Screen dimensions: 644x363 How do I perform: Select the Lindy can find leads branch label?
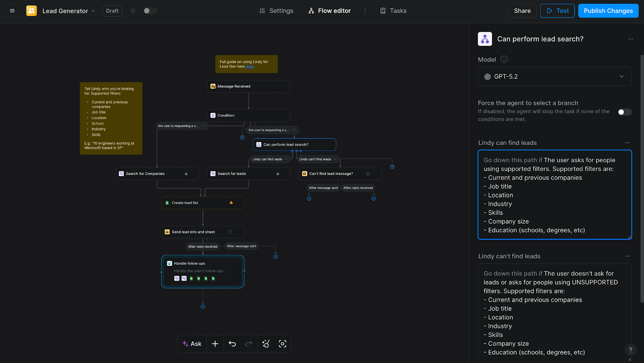coord(267,159)
